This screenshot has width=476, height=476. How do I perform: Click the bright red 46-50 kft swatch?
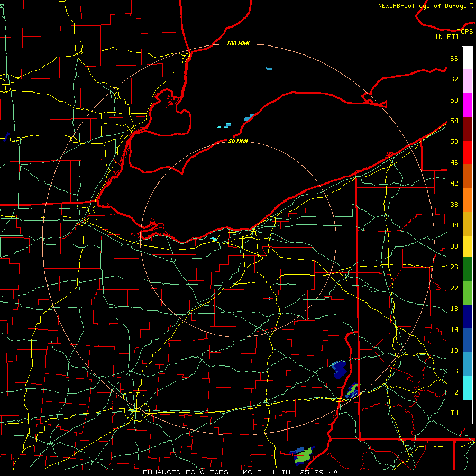467,152
